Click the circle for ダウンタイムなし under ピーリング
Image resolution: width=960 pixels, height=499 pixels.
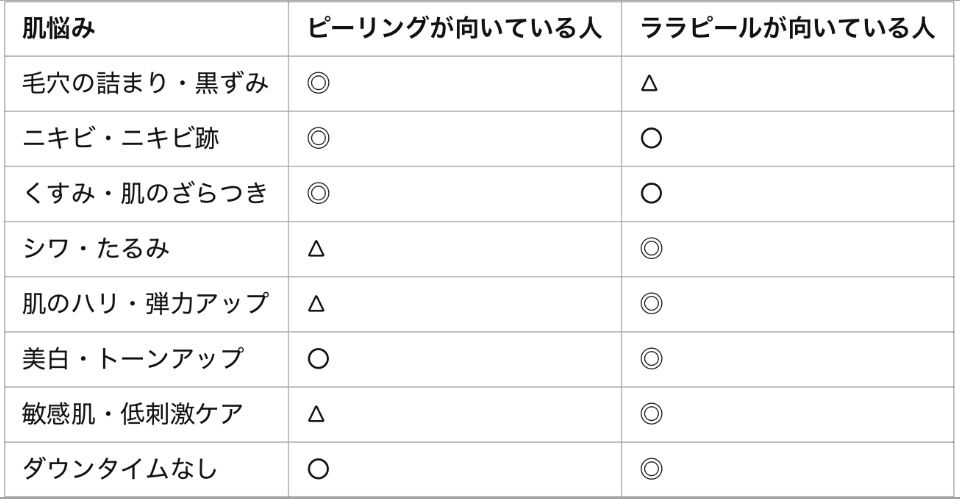tap(318, 469)
